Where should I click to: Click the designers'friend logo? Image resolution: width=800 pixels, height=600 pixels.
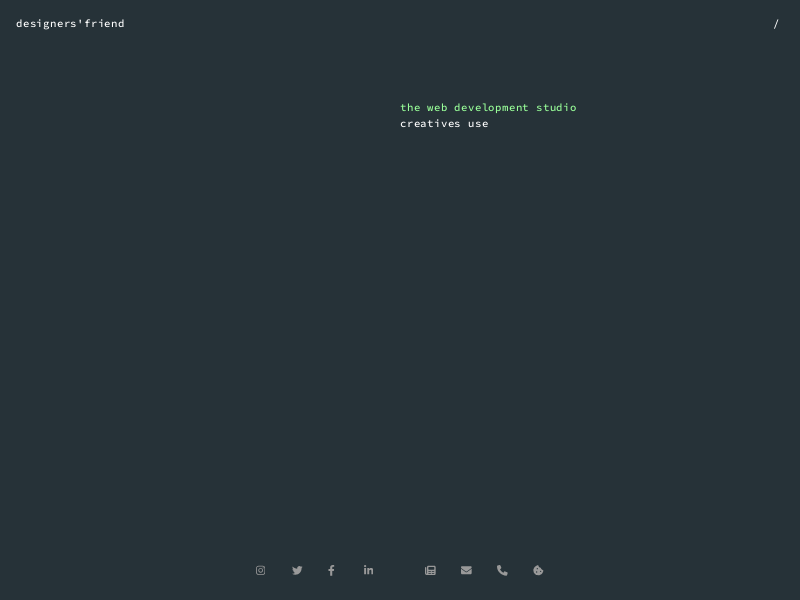(70, 24)
